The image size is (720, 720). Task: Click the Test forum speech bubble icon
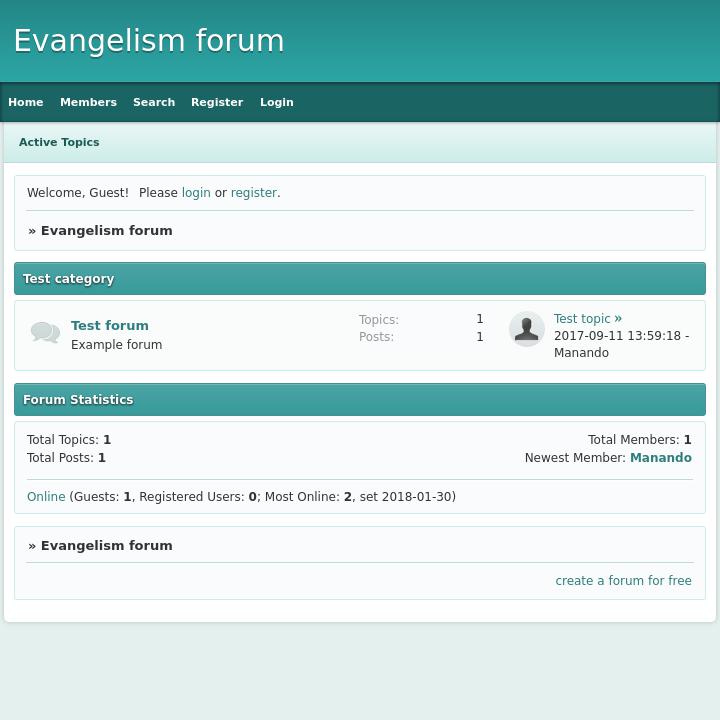coord(45,333)
